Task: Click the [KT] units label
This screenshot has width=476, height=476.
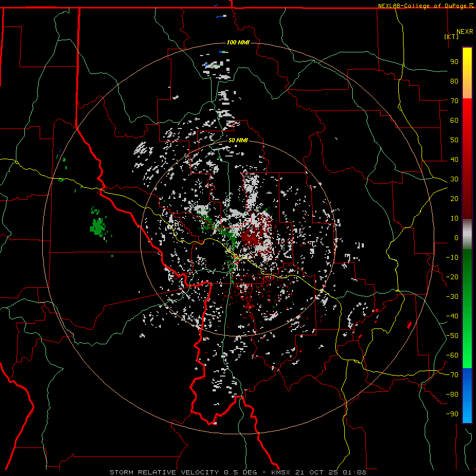Action: click(452, 36)
